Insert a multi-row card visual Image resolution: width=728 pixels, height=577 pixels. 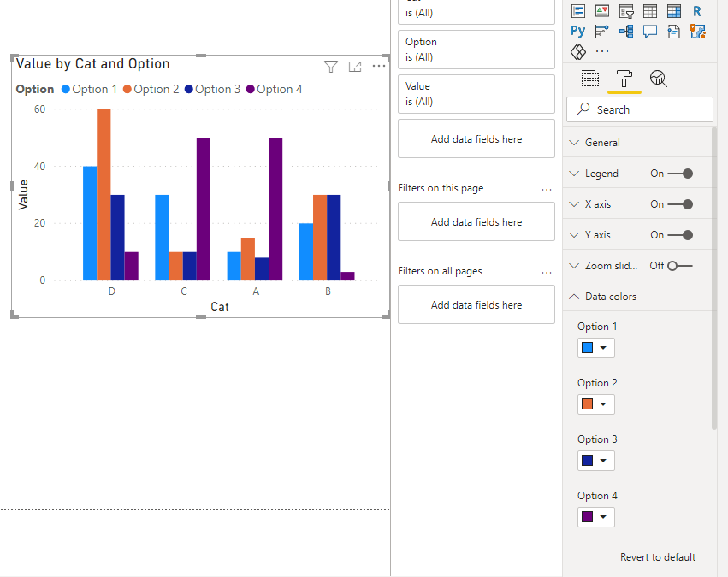tap(578, 10)
